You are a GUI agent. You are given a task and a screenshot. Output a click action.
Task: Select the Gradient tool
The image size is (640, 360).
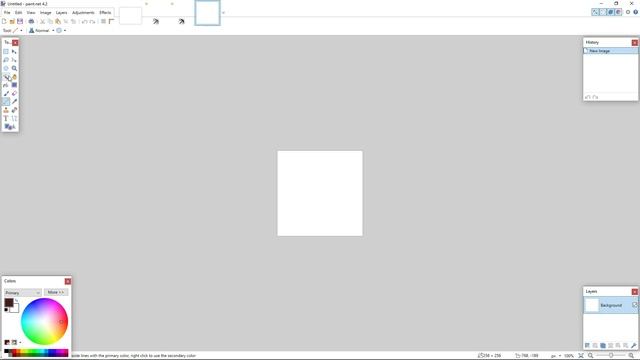(14, 85)
